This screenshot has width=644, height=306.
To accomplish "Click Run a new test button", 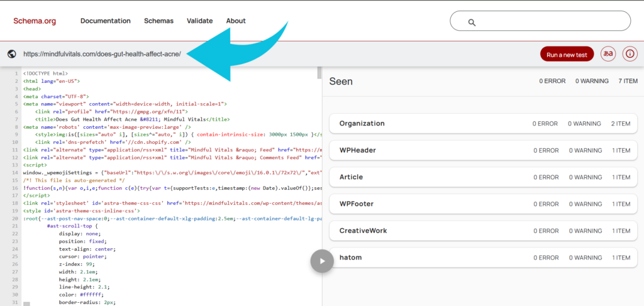I will click(x=567, y=54).
